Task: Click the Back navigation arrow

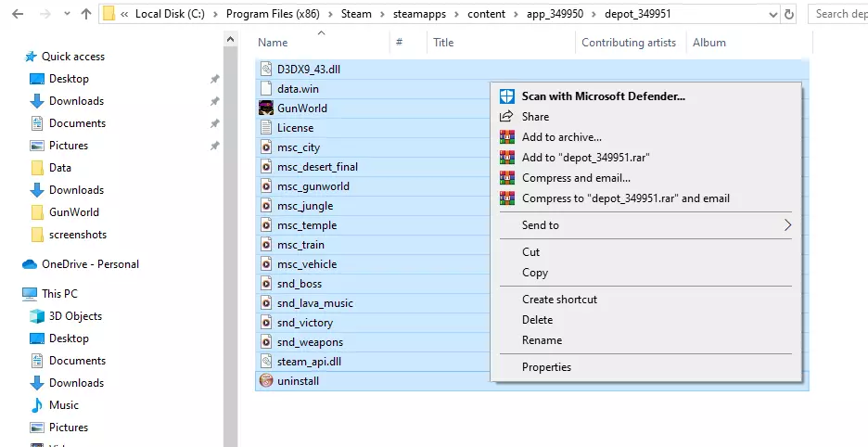Action: pyautogui.click(x=18, y=15)
